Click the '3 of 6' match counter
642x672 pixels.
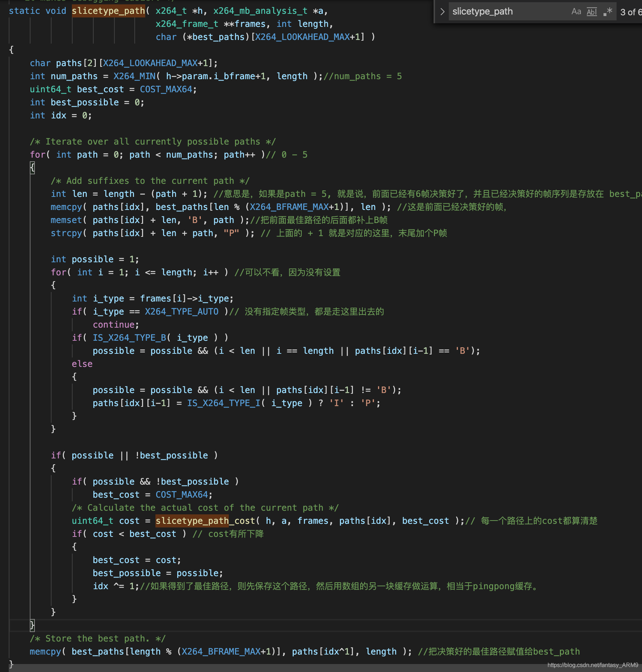(x=631, y=12)
